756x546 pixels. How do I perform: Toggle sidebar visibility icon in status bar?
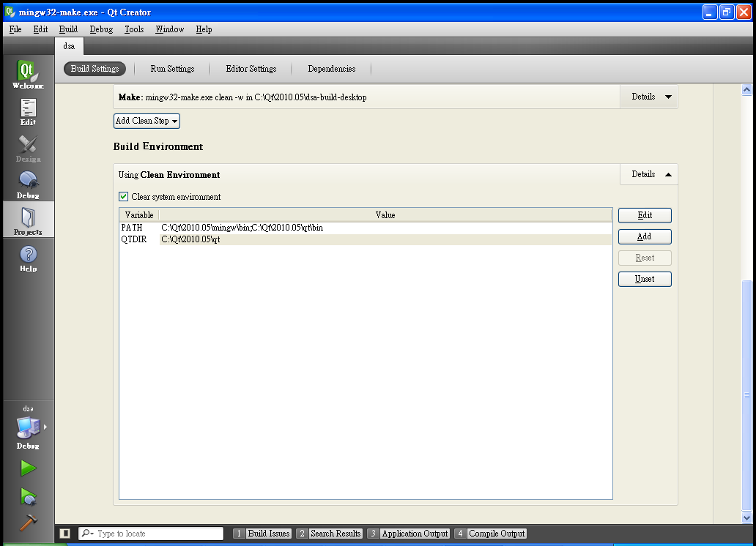(65, 533)
